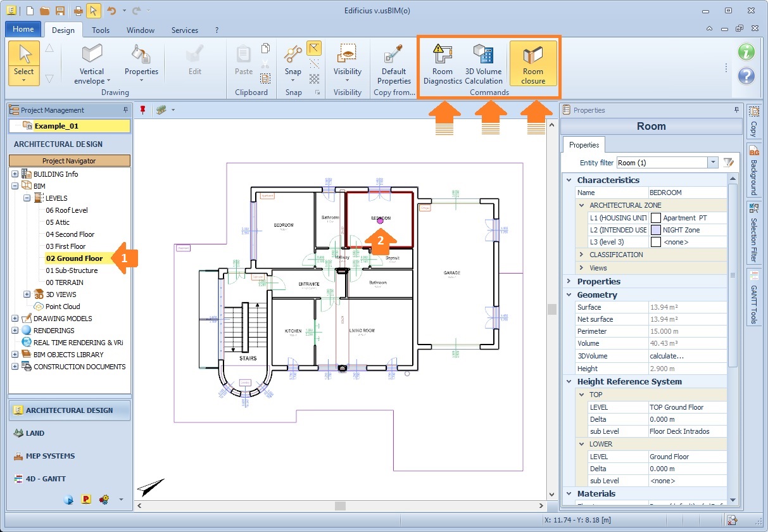Image resolution: width=768 pixels, height=532 pixels.
Task: Expand the CLASSIFICATION section
Action: 581,255
